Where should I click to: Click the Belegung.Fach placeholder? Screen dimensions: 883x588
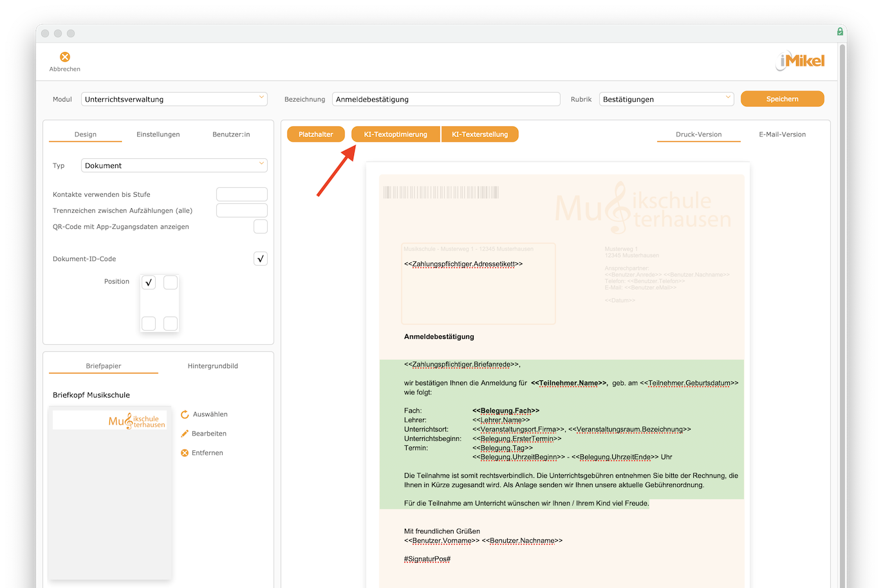pos(506,410)
